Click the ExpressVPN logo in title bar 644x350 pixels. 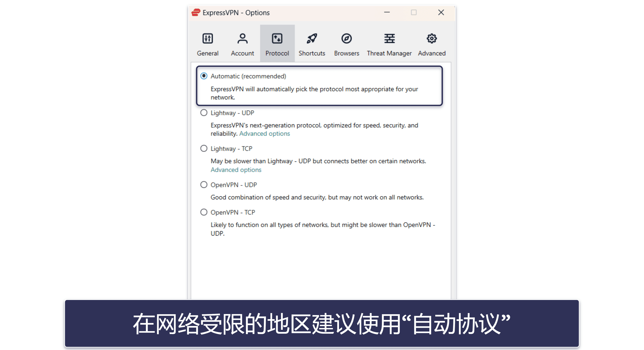[x=196, y=12]
